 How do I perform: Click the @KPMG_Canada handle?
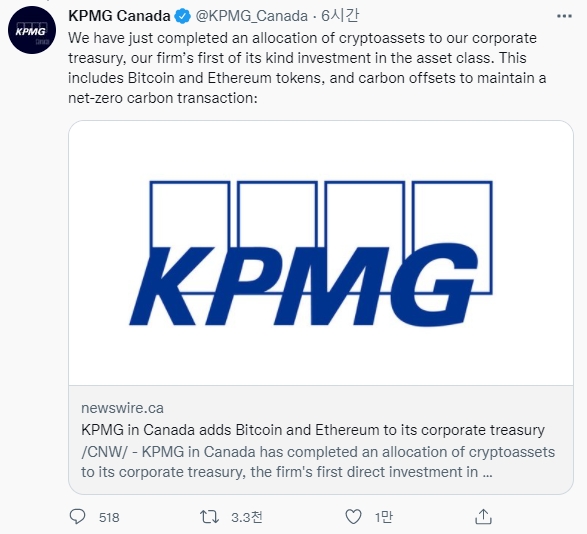pos(252,16)
